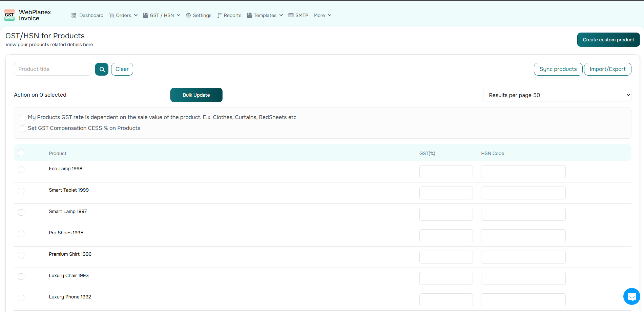This screenshot has height=312, width=644.
Task: Click the Reports flag icon
Action: point(220,15)
